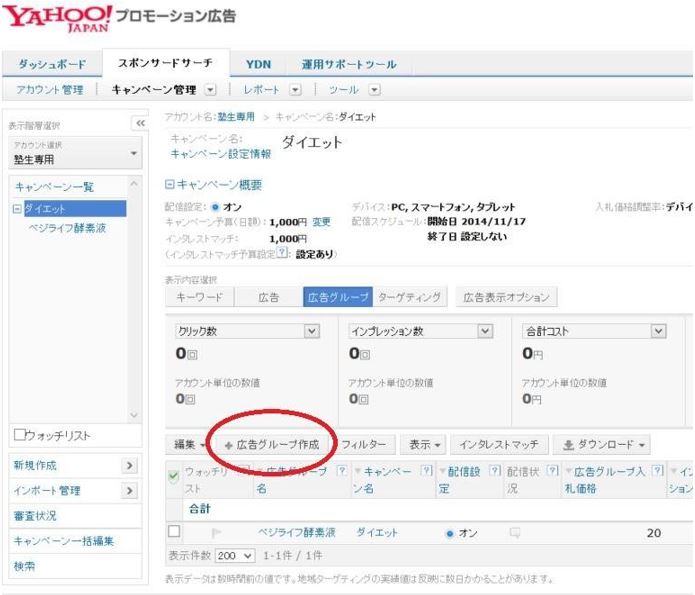Open the arrow next to インポート管理
Viewport: 695px width, 595px height.
coord(129,491)
